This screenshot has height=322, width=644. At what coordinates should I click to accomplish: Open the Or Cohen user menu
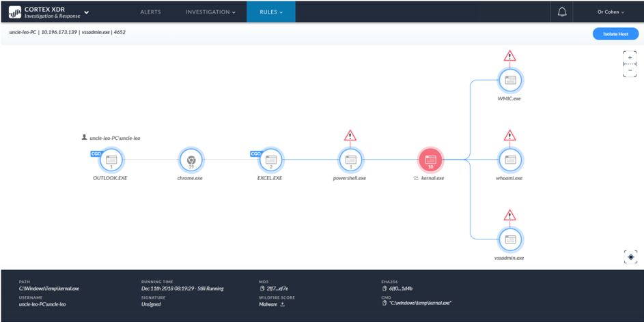click(x=611, y=12)
